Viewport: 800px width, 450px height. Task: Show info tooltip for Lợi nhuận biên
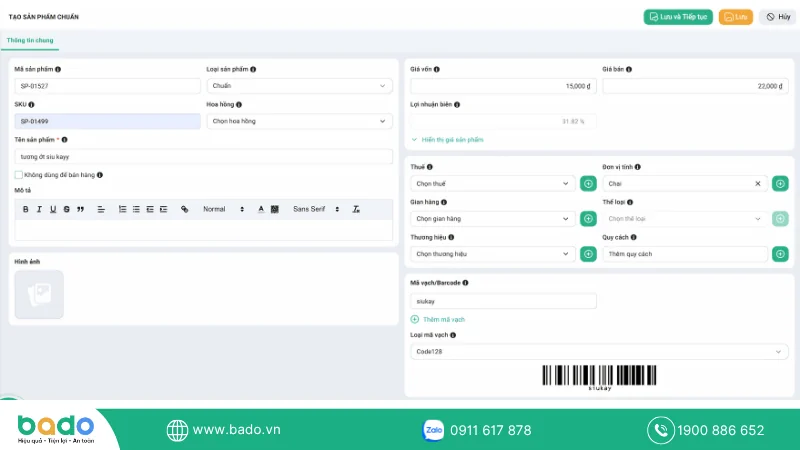(457, 105)
